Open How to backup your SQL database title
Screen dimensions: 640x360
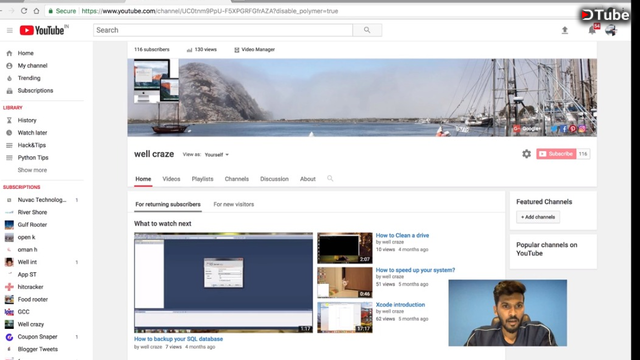click(x=178, y=339)
